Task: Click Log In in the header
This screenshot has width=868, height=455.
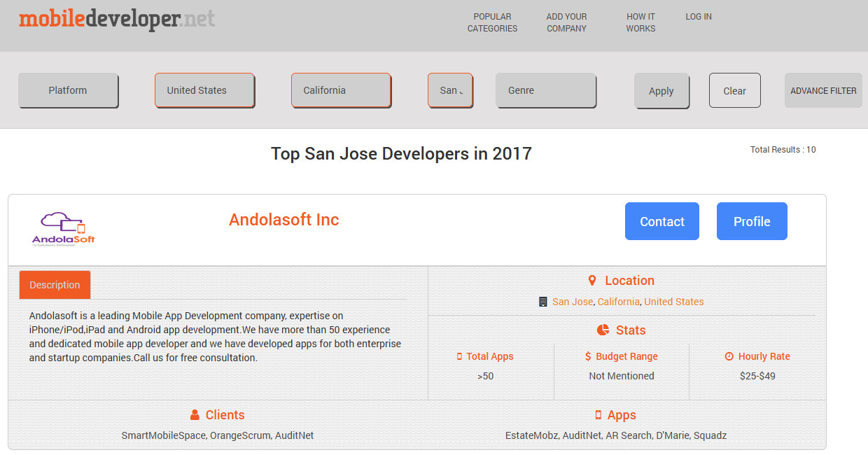Action: tap(699, 17)
